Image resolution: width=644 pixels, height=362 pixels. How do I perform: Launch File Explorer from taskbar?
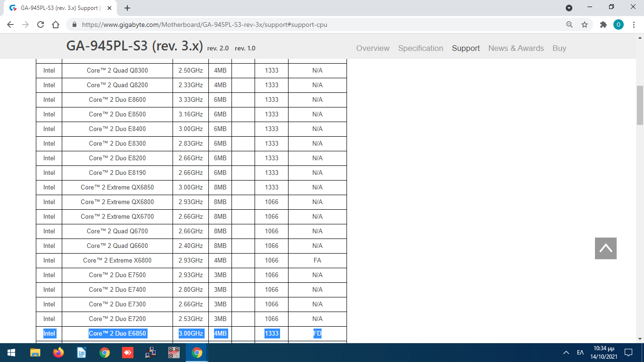[x=35, y=353]
